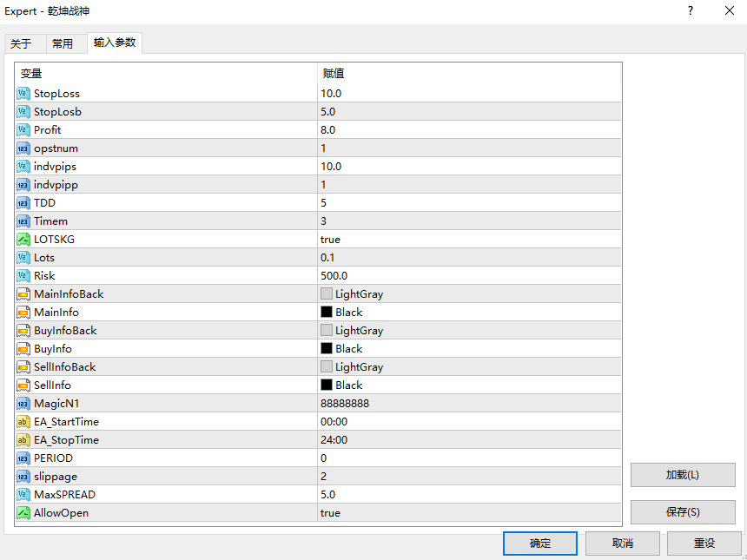
Task: Click the BuyInfoBack LightGray color swatch
Action: [x=327, y=331]
